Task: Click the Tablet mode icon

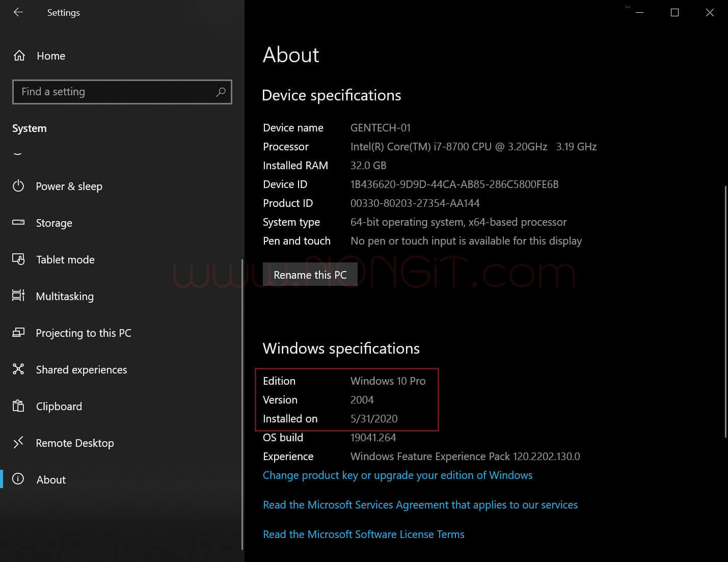Action: click(x=18, y=259)
